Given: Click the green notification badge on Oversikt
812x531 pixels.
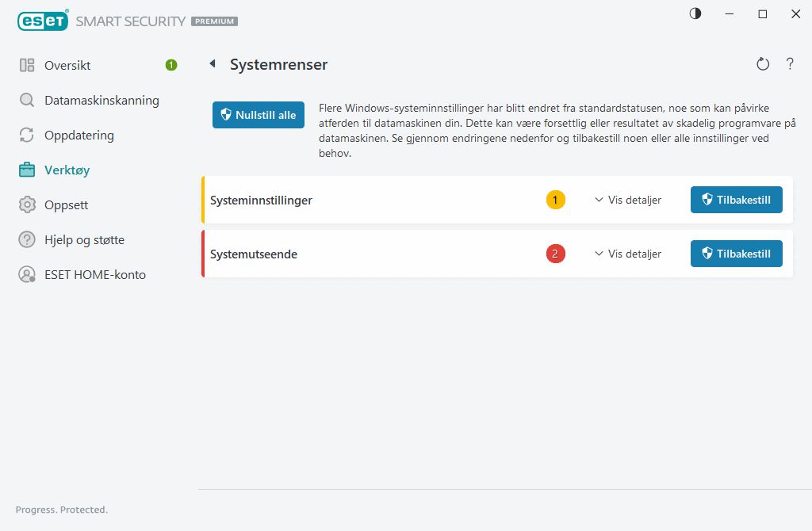Looking at the screenshot, I should (x=170, y=65).
